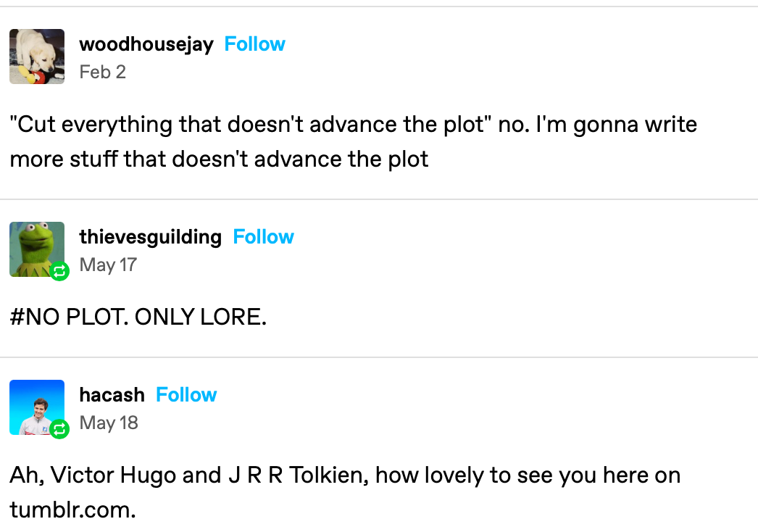
Task: Follow thievesguilding
Action: coord(263,237)
